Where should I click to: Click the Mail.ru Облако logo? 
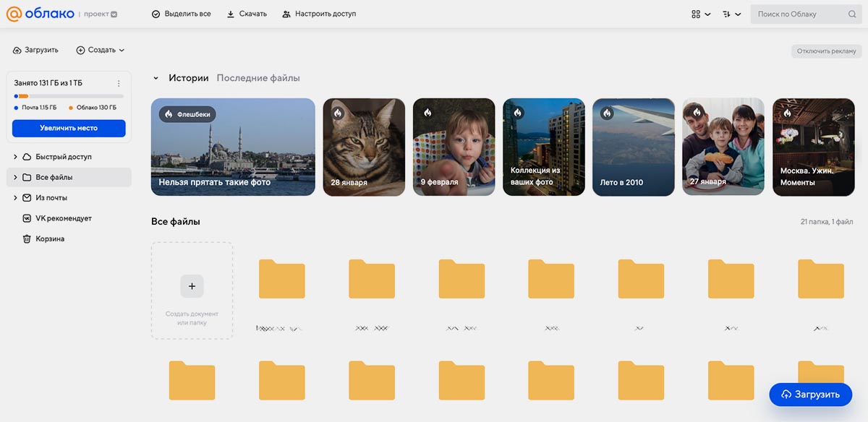tap(38, 14)
